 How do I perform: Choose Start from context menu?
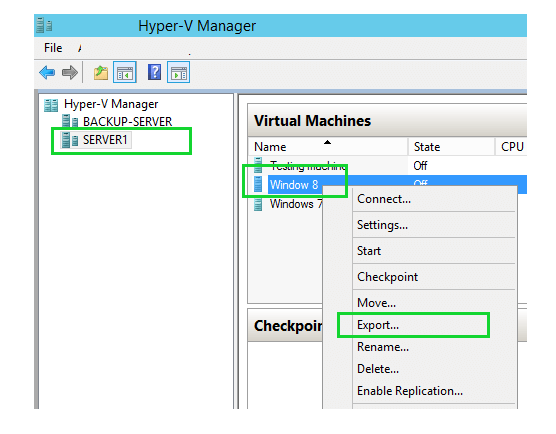tap(369, 251)
